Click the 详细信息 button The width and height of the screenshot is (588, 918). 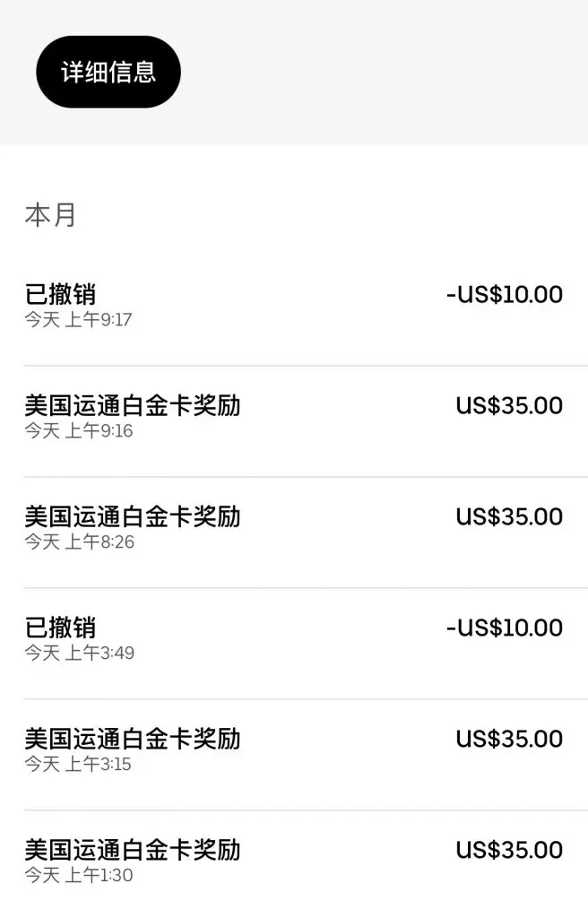coord(108,71)
